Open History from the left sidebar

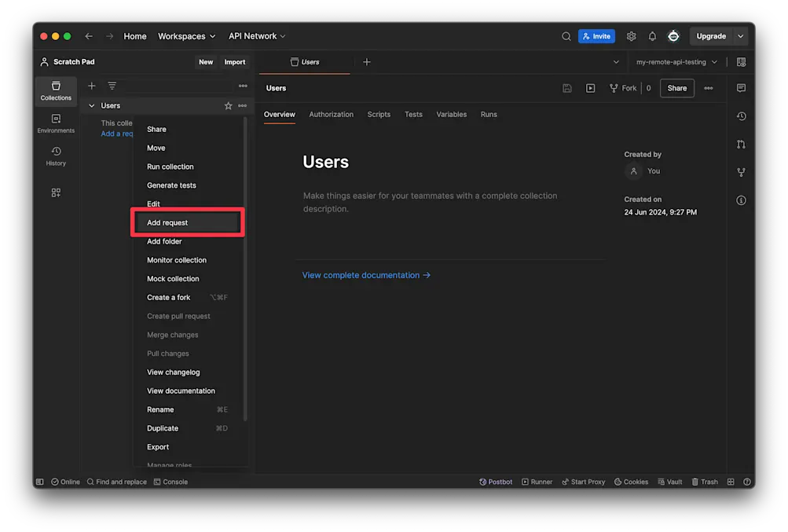pyautogui.click(x=55, y=157)
